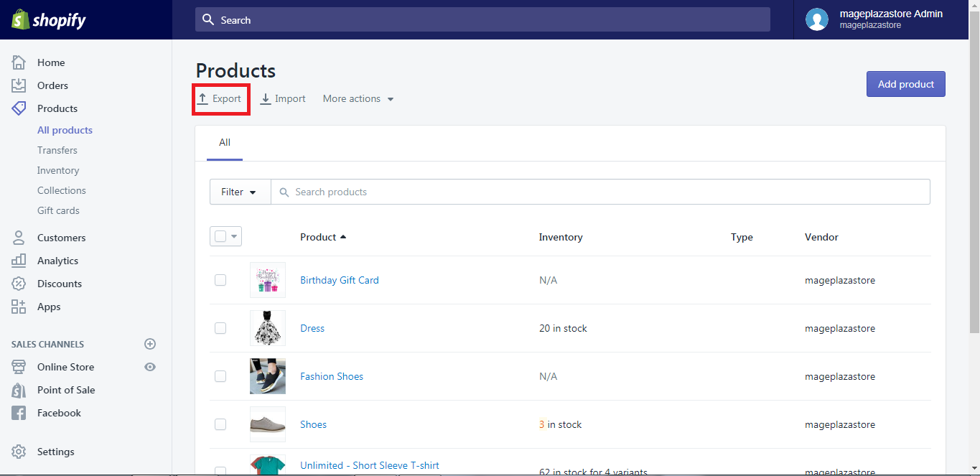
Task: Click the Birthday Gift Card thumbnail
Action: (268, 280)
